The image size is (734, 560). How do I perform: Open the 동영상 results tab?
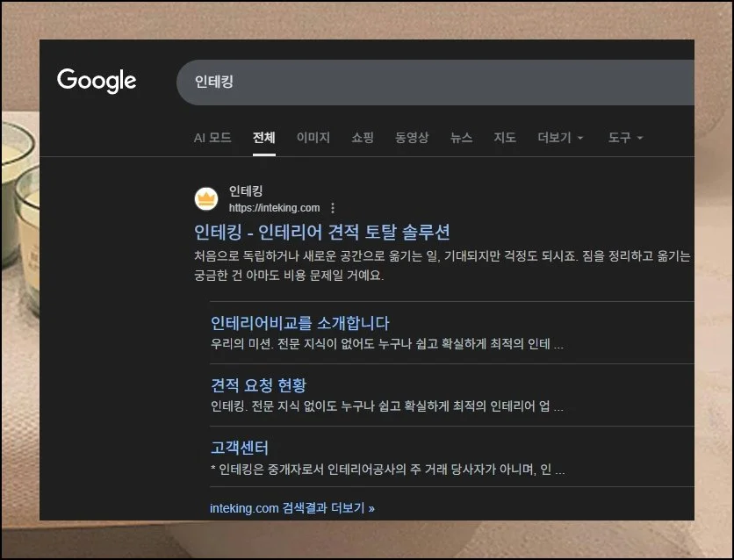pyautogui.click(x=412, y=138)
